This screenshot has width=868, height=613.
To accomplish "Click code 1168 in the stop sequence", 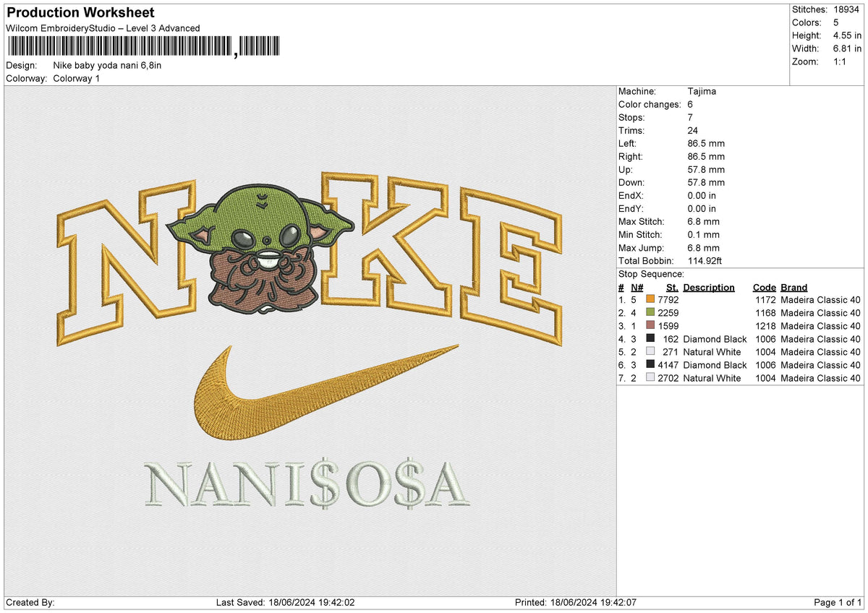I will [765, 313].
